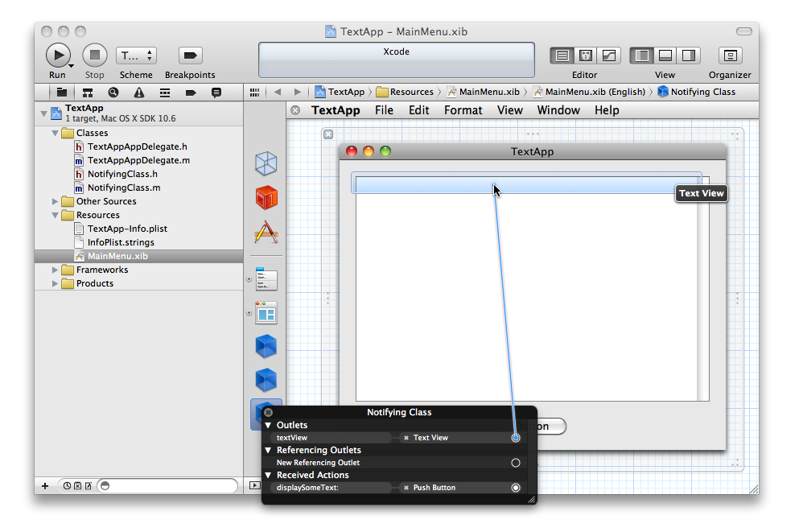Image resolution: width=799 pixels, height=532 pixels.
Task: Collapse the Received Actions section
Action: coord(268,475)
